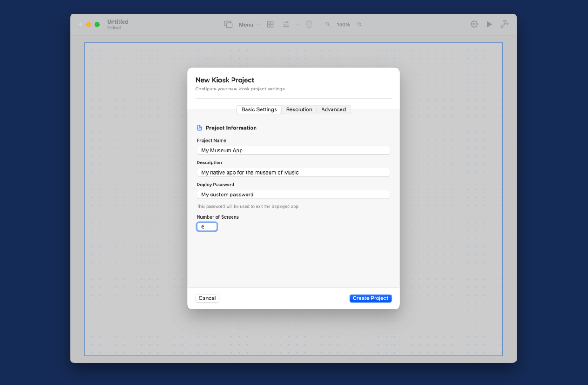Click the Create Project button
The width and height of the screenshot is (588, 385).
click(x=370, y=298)
